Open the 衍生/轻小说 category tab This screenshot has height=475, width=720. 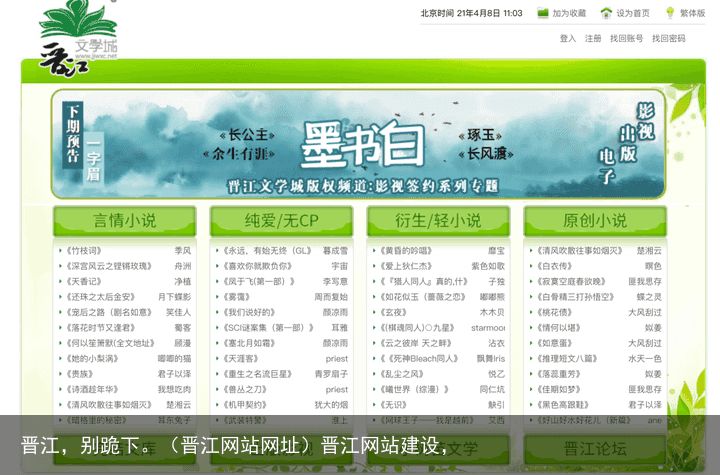(438, 221)
